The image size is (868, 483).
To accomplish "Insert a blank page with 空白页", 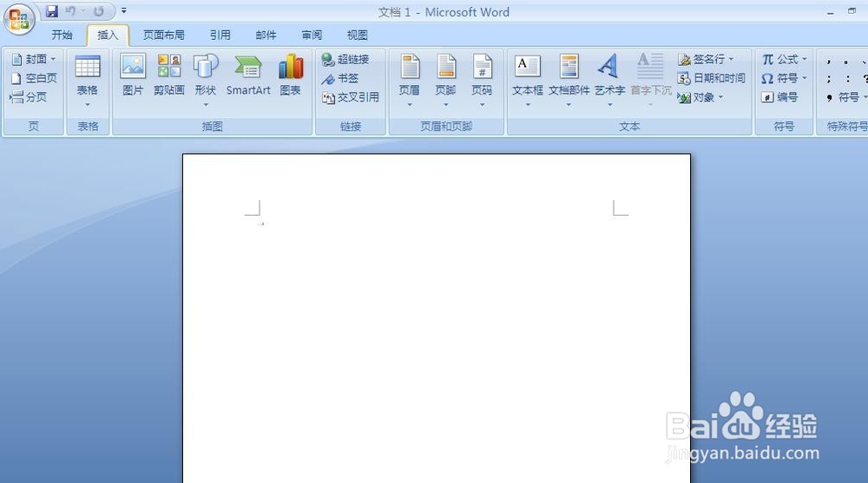I will click(35, 78).
